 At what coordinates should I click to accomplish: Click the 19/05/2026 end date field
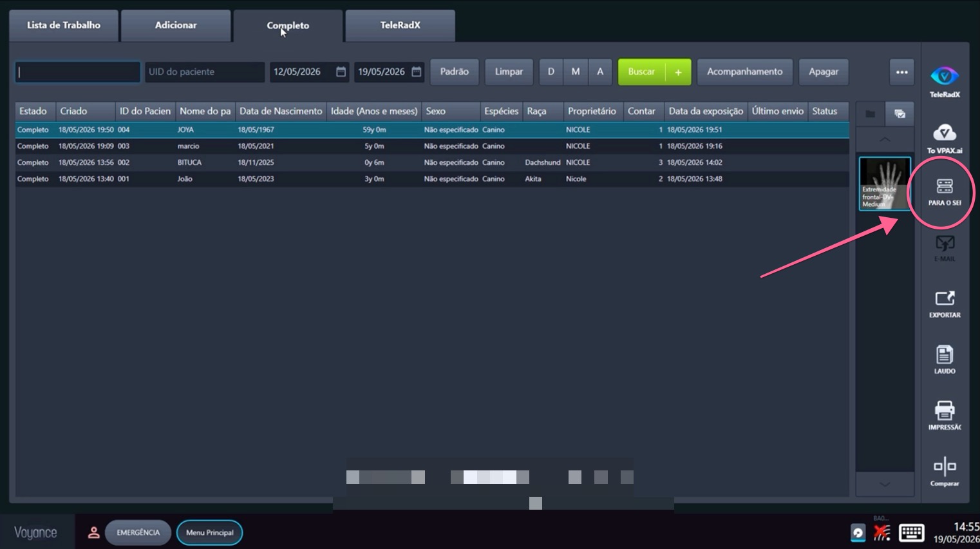389,72
